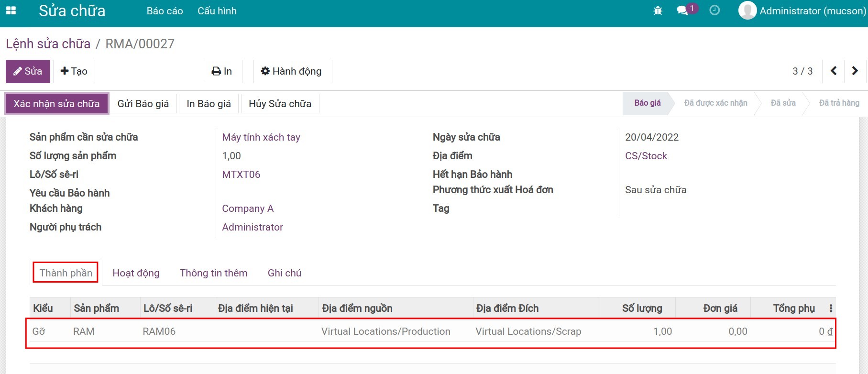This screenshot has width=868, height=374.
Task: Go to the previous record arrow
Action: (x=834, y=71)
